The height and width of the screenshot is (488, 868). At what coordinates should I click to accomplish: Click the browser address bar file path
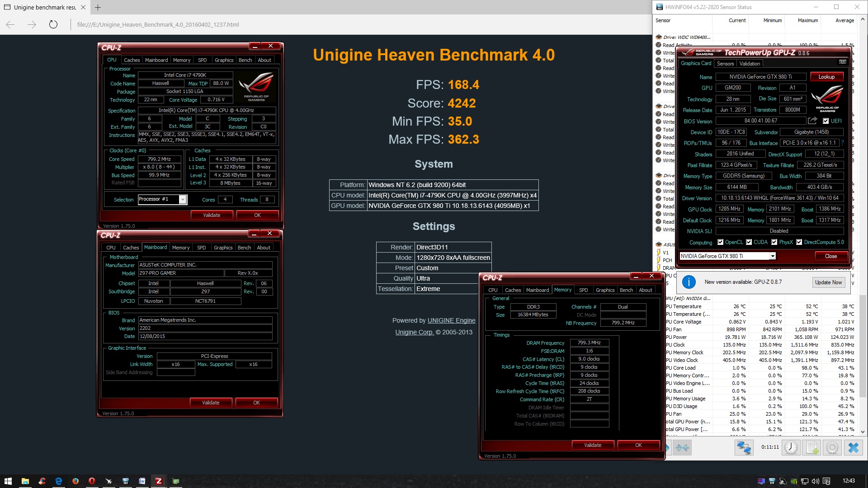click(158, 25)
